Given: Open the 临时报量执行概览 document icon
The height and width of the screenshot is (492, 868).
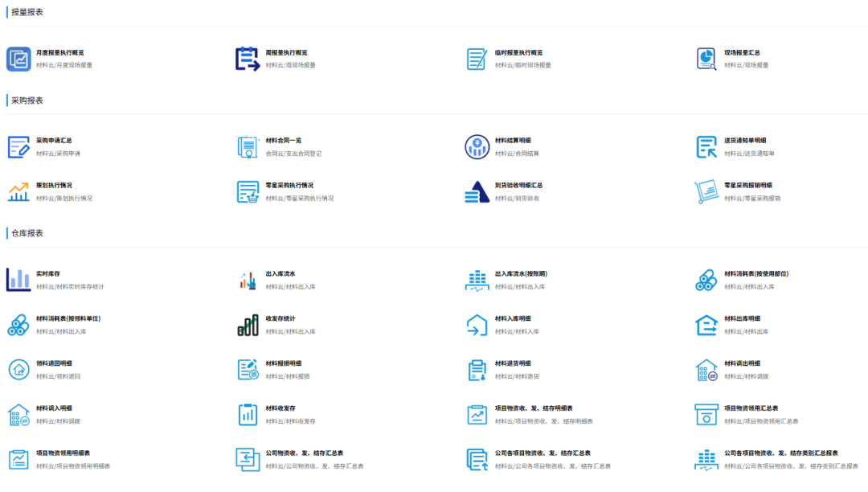Looking at the screenshot, I should tap(477, 59).
